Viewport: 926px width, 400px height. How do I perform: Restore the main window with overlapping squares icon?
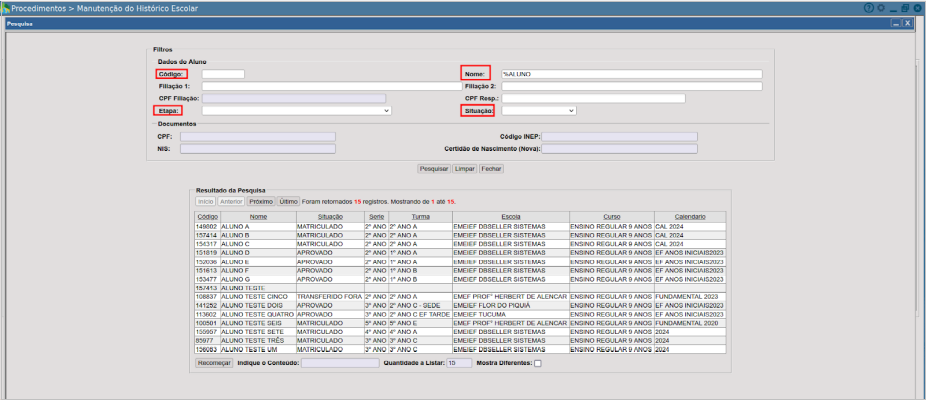pyautogui.click(x=904, y=7)
